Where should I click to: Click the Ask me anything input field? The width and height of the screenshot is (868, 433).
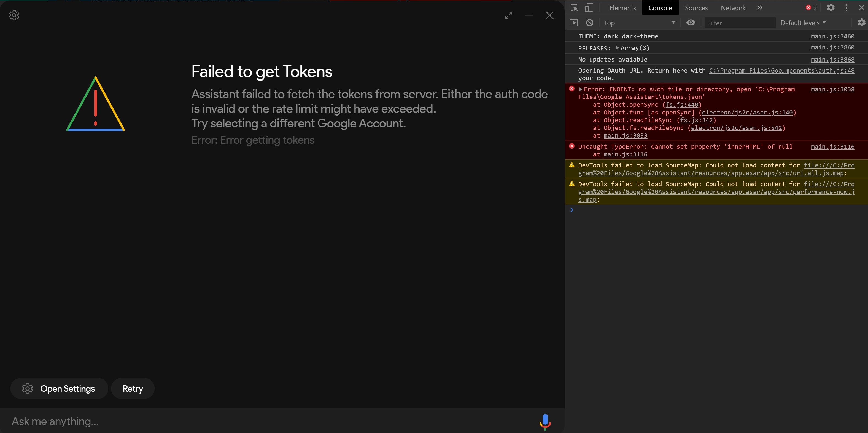[x=135, y=421]
